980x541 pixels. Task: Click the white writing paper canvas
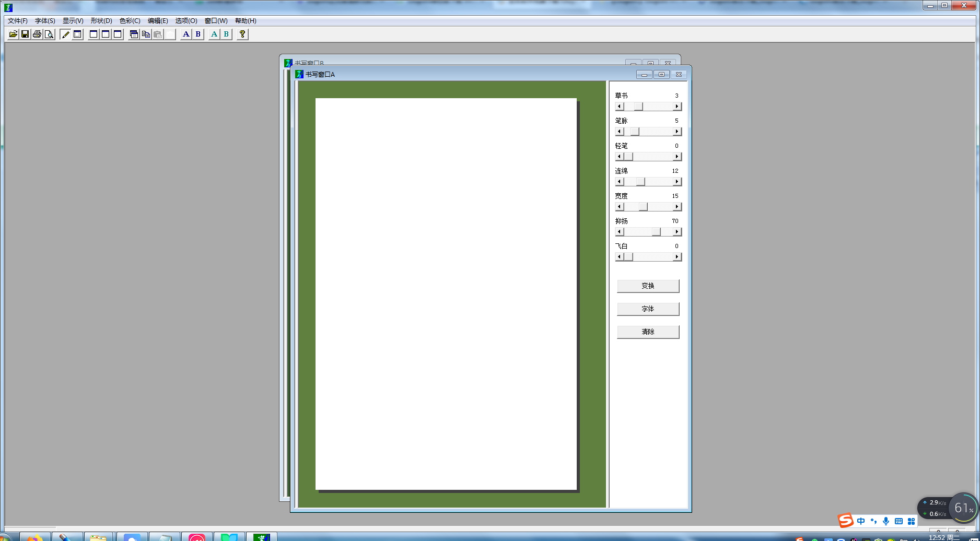(x=446, y=293)
